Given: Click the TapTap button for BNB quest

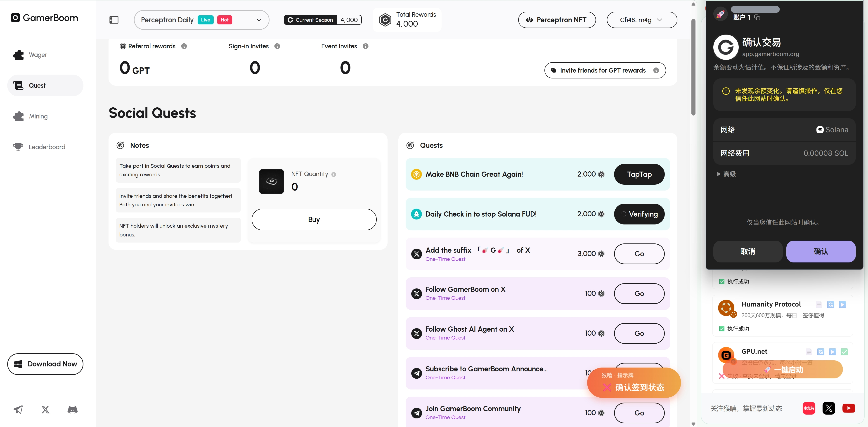Looking at the screenshot, I should click(x=639, y=174).
